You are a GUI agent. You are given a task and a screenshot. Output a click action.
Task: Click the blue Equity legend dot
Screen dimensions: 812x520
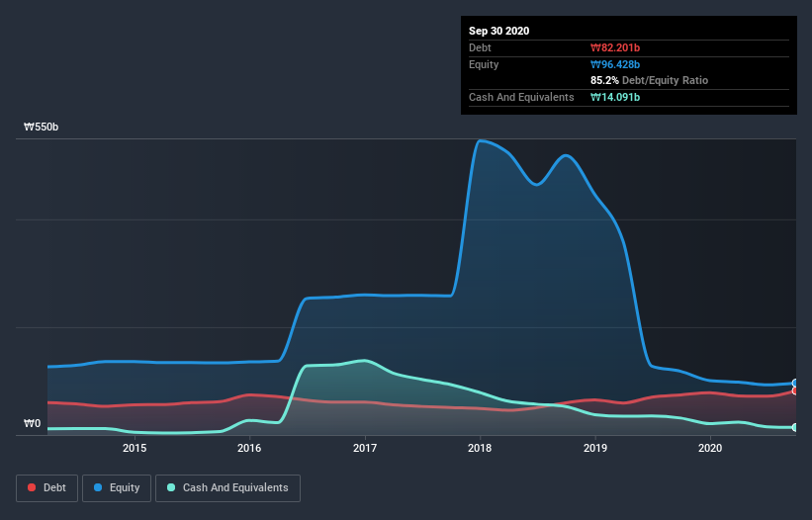coord(98,487)
